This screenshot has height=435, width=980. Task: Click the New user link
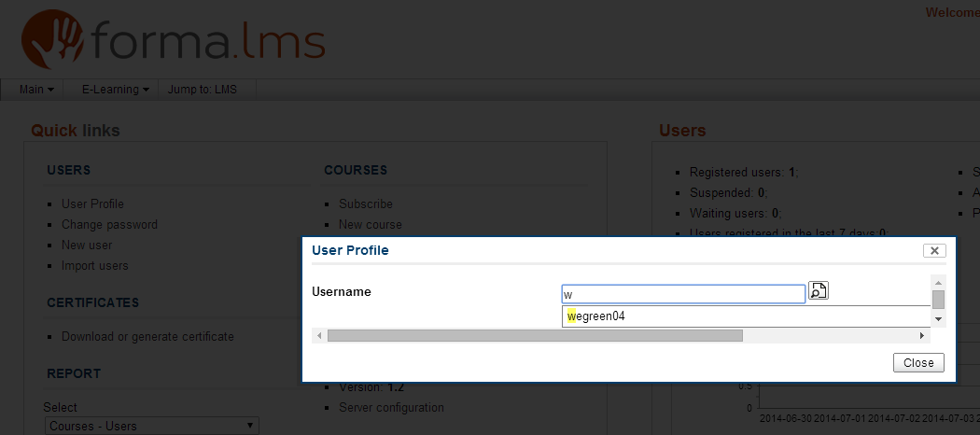(x=87, y=245)
